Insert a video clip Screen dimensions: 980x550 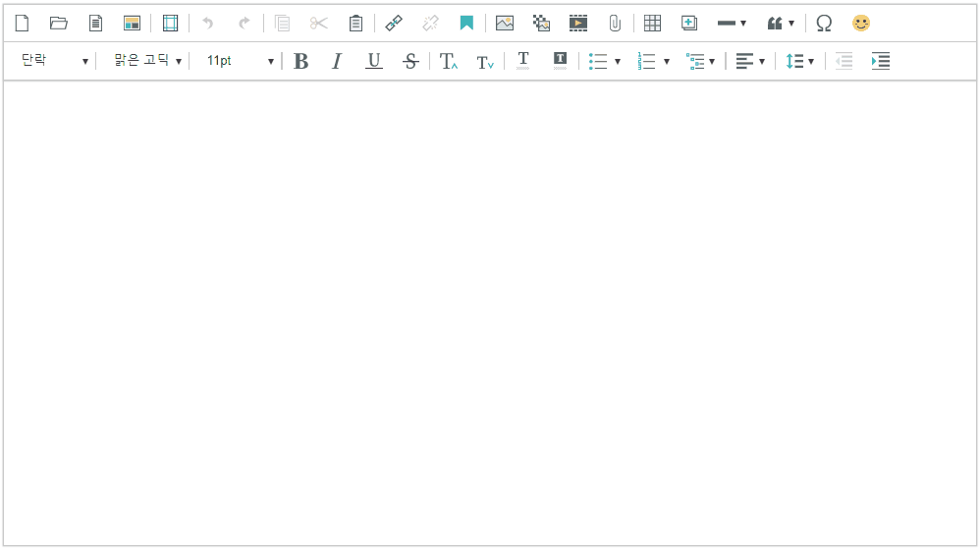[578, 23]
